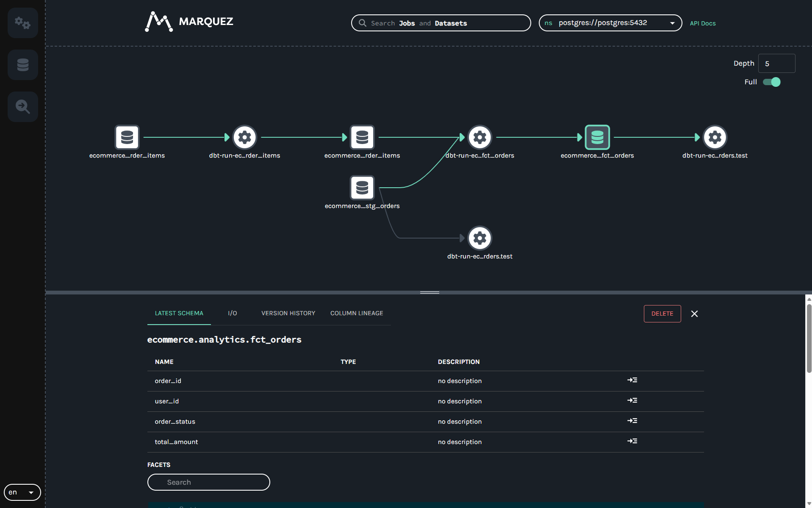Click the Depth number input

click(x=776, y=63)
